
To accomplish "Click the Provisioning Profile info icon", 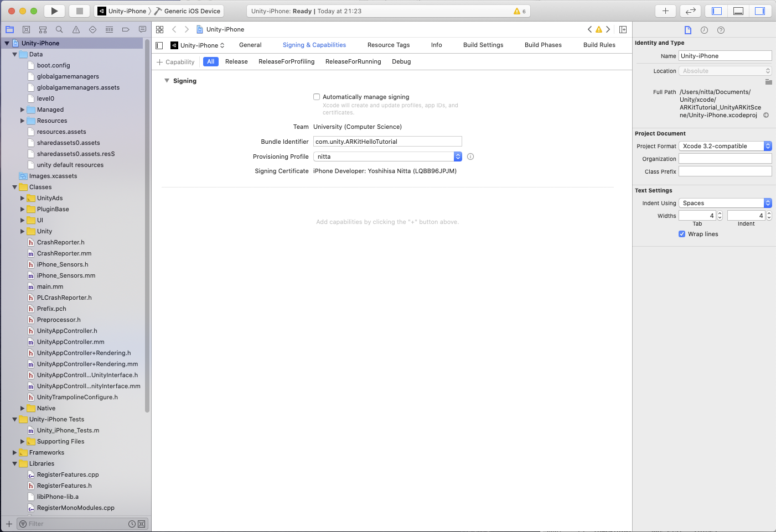I will click(x=470, y=157).
